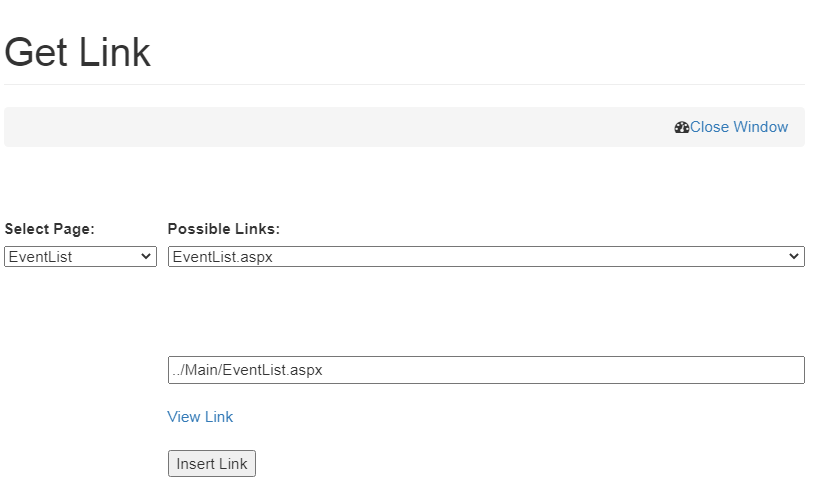Click the Possible Links label
Screen dimensions: 826x493
coord(223,229)
